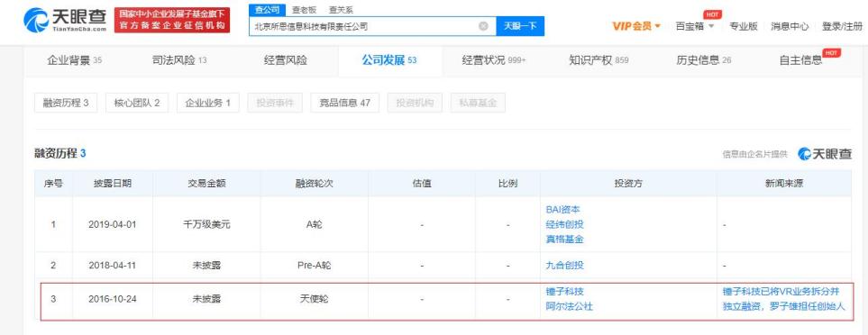
Task: Select the date cell 2016-10-24
Action: (x=112, y=299)
